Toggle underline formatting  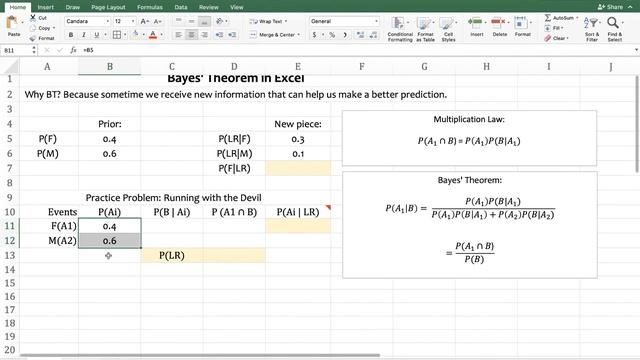[96, 35]
